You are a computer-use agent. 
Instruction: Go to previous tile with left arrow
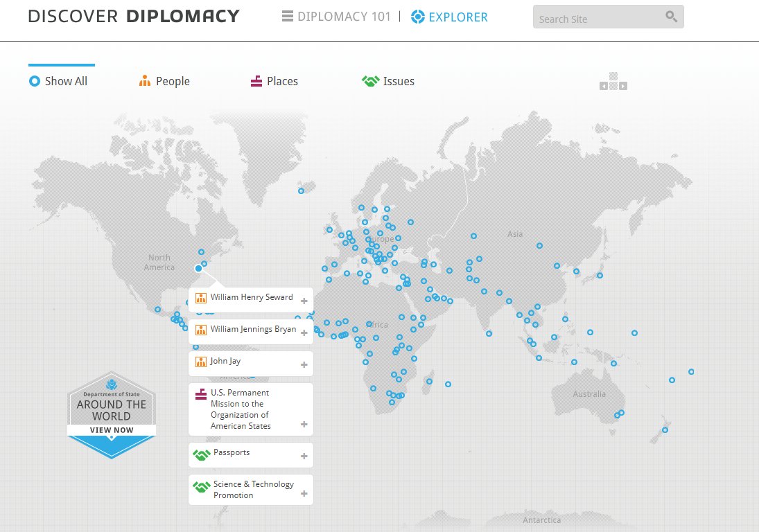coord(604,86)
